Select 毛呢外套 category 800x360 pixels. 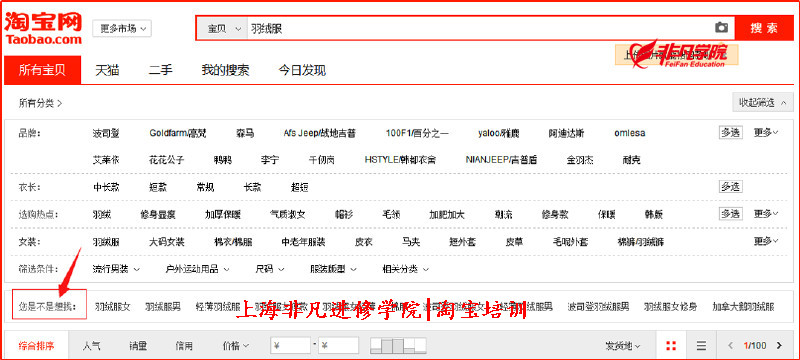tap(570, 242)
